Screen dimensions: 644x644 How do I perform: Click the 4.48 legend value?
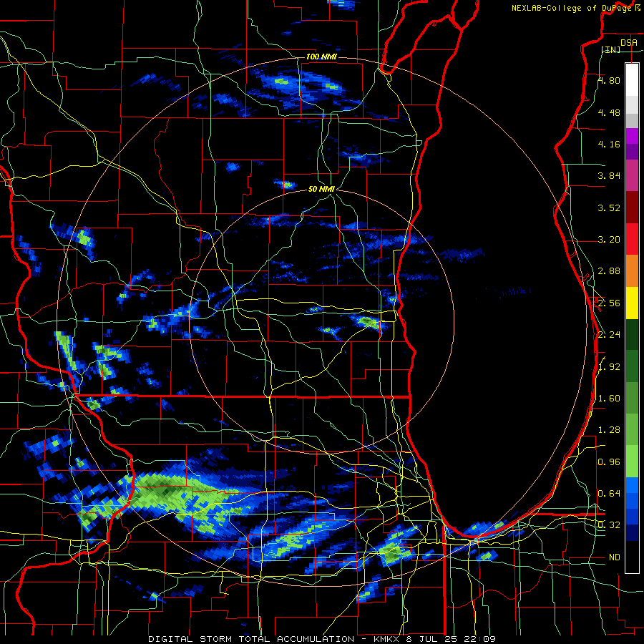tap(609, 112)
